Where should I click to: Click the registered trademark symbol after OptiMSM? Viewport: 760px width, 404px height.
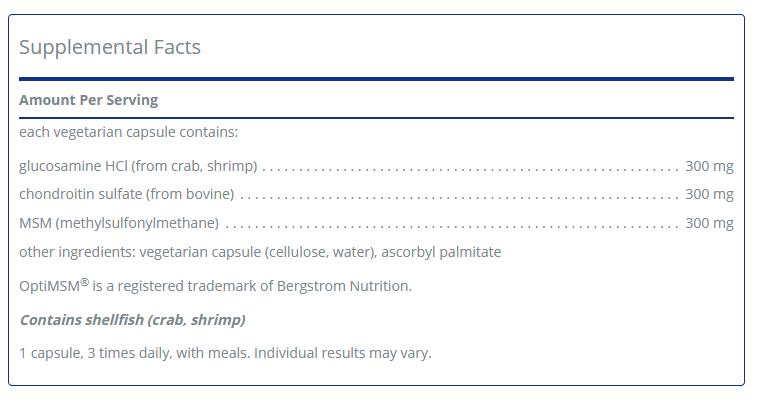point(86,282)
